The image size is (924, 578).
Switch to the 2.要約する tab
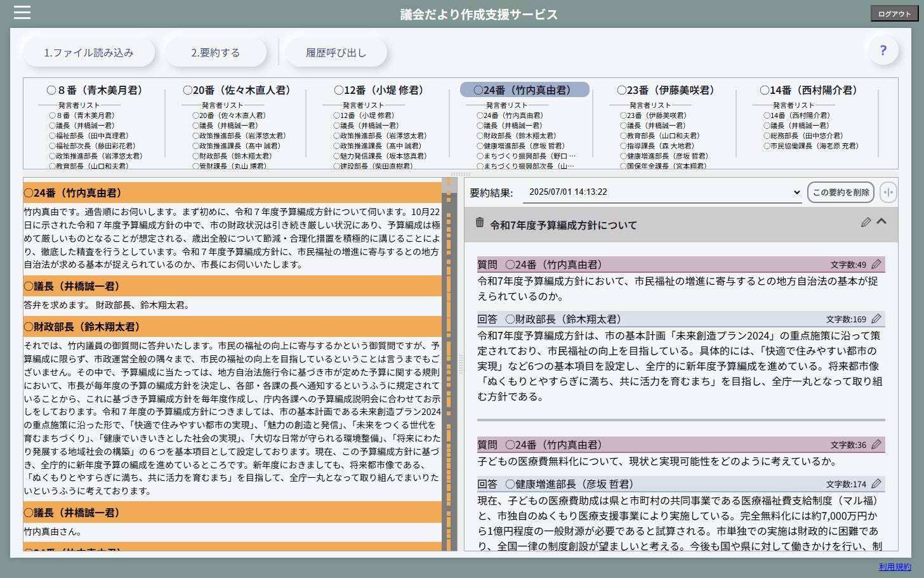[x=216, y=53]
